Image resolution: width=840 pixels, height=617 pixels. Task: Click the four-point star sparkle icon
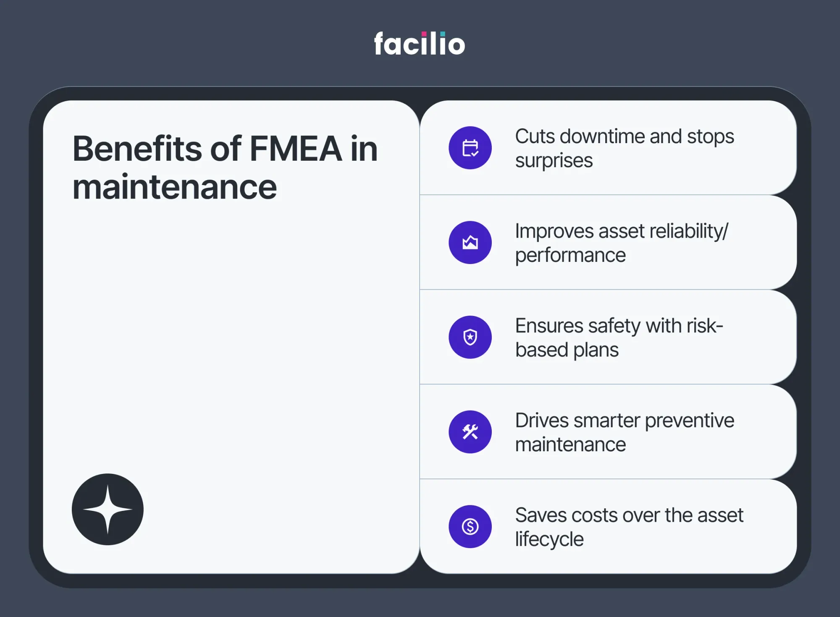tap(108, 510)
